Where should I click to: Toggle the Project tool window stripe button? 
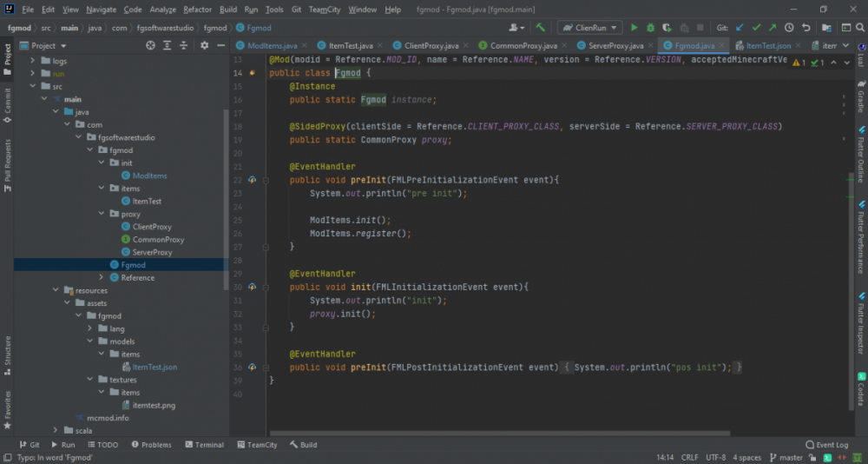7,59
